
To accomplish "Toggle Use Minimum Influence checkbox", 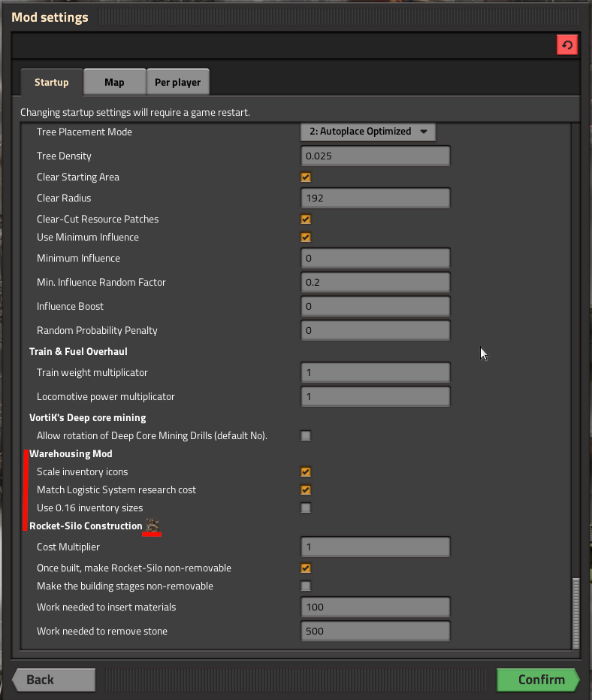I will point(306,238).
